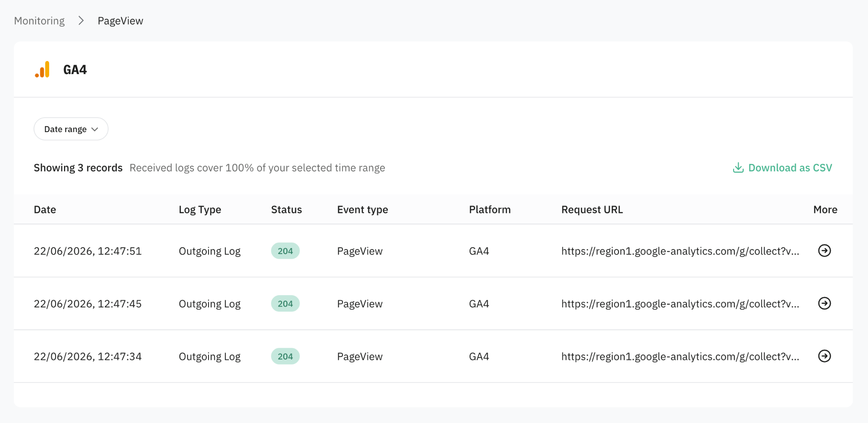Click the GA4 analytics bar-chart logo
Screen dimensions: 868x423
pos(42,69)
